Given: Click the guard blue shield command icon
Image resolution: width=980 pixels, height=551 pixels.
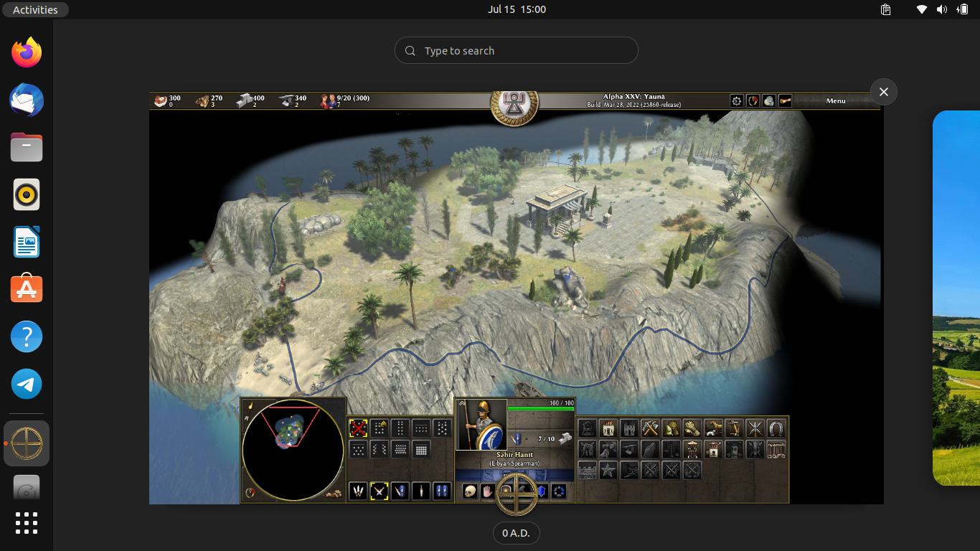Looking at the screenshot, I should click(x=542, y=491).
